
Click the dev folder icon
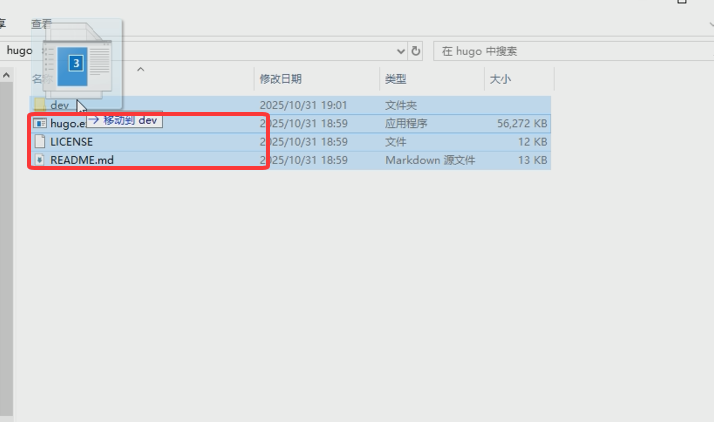point(40,105)
